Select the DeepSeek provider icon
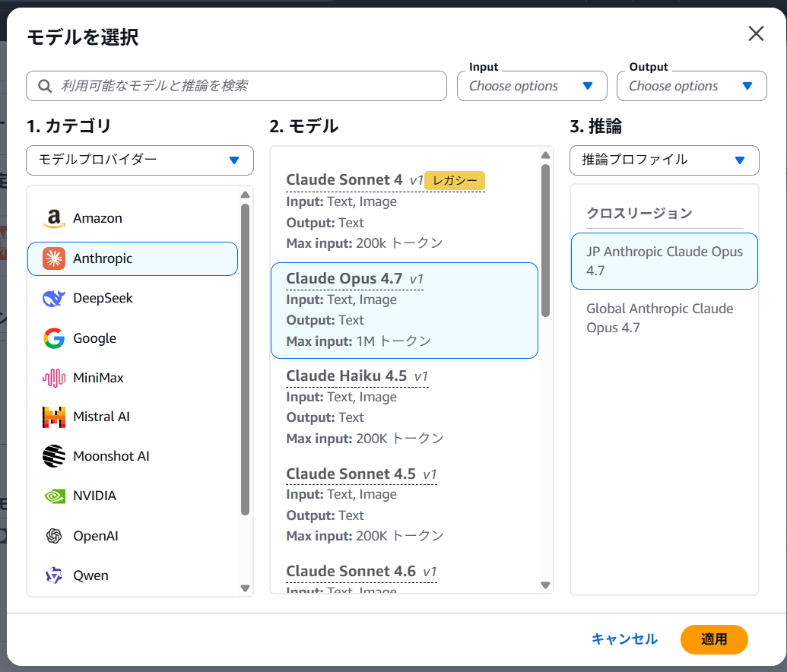The image size is (787, 672). (x=53, y=298)
